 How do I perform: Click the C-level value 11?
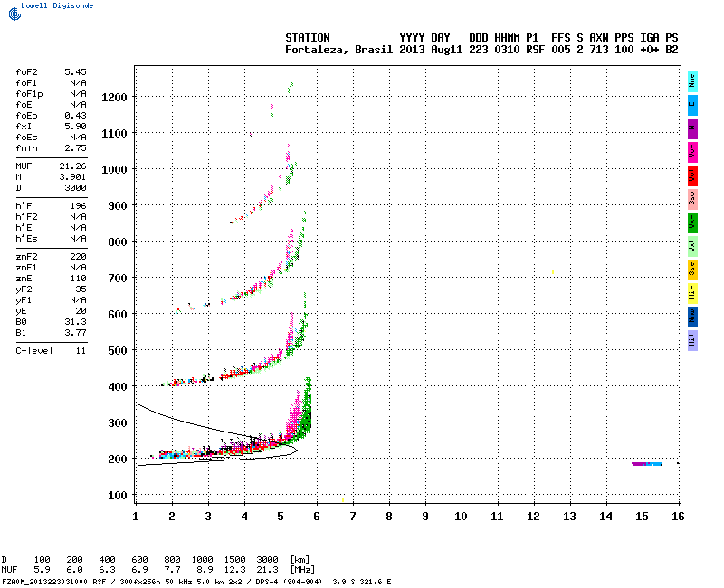point(81,351)
